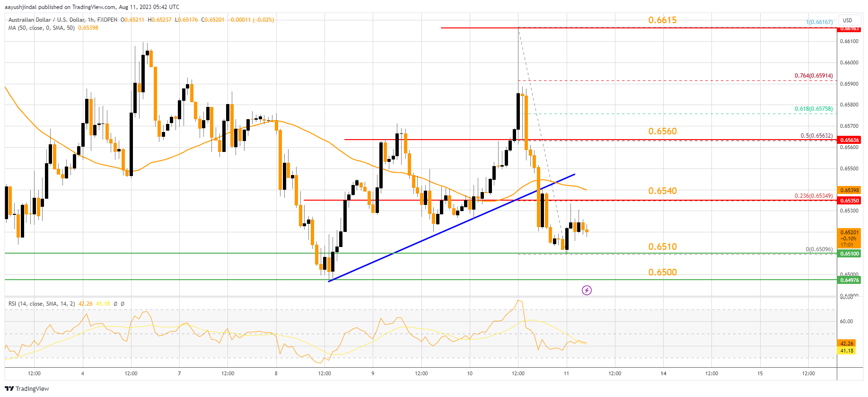Click the date label 7 on time axis
868x397 pixels.
point(179,373)
